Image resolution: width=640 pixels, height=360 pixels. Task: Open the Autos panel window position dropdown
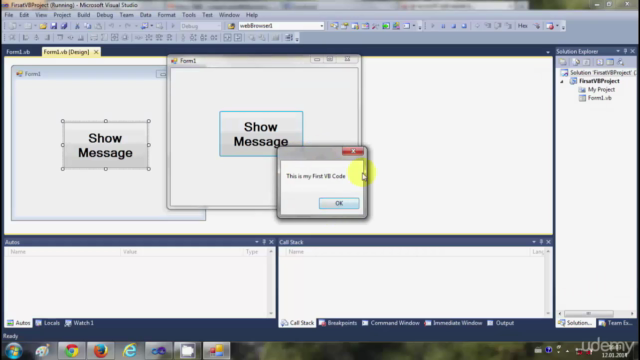257,242
